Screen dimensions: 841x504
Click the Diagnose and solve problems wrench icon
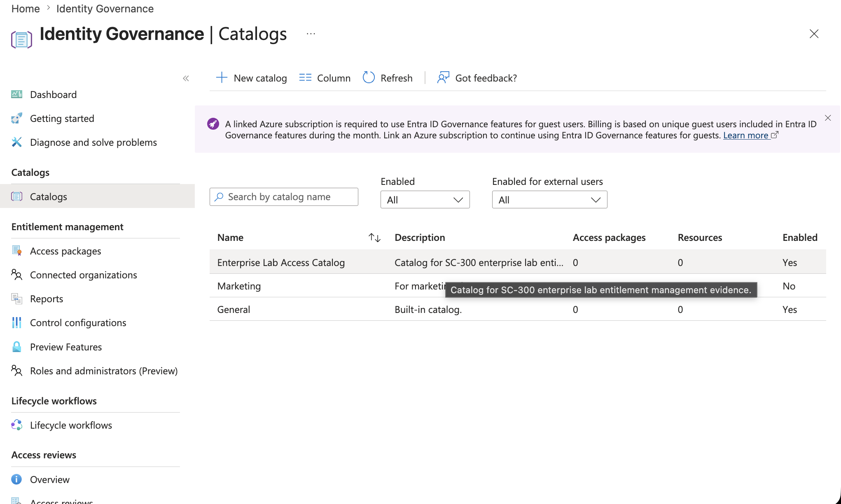[x=16, y=142]
